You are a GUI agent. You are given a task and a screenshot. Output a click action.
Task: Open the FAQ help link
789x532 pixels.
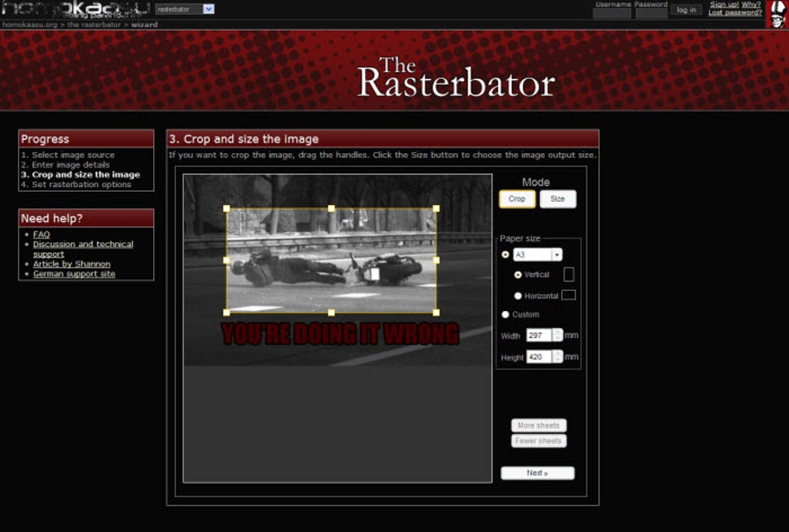(41, 234)
